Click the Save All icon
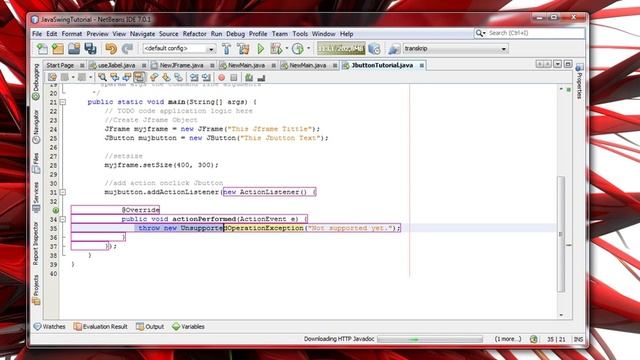Viewport: 640px width, 360px height. (90, 49)
